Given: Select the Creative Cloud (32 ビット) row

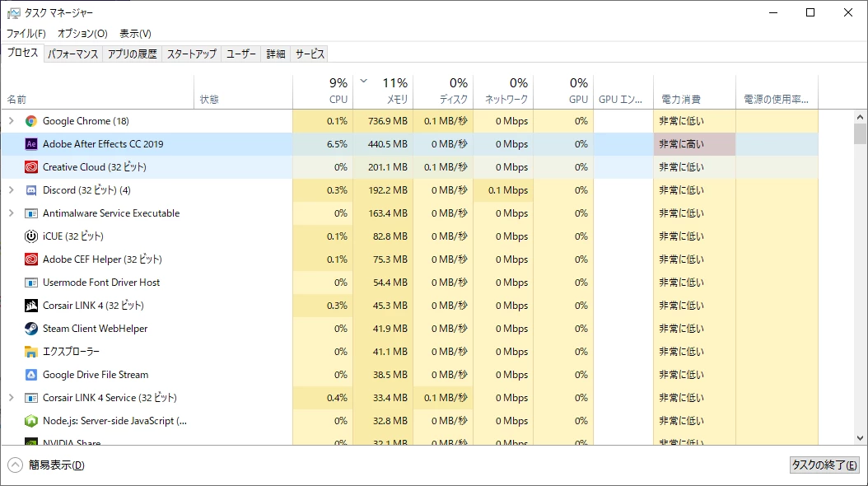Looking at the screenshot, I should coord(409,167).
